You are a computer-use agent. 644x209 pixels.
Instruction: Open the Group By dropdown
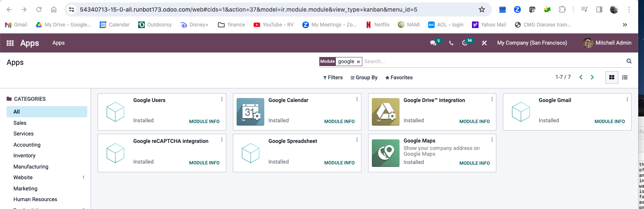tap(364, 78)
